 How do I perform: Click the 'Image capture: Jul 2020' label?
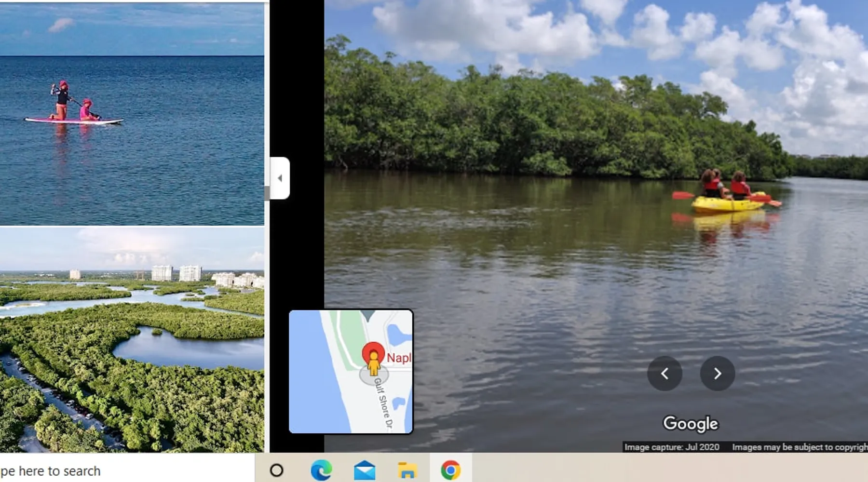pyautogui.click(x=672, y=447)
